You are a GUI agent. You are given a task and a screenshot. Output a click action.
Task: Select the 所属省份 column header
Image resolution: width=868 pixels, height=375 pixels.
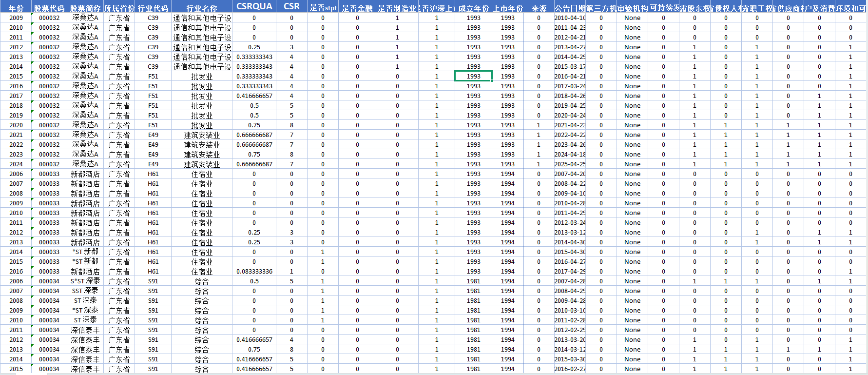(119, 8)
